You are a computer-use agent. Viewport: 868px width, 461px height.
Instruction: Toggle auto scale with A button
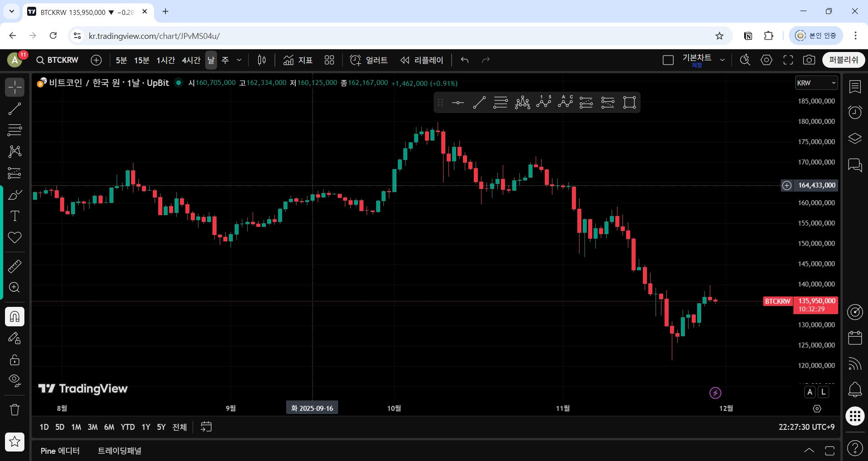point(810,392)
